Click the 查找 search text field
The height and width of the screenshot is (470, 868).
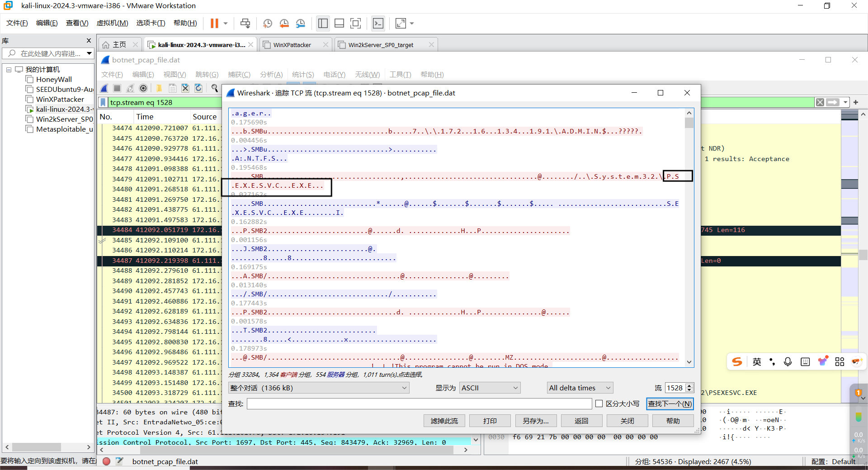click(419, 404)
